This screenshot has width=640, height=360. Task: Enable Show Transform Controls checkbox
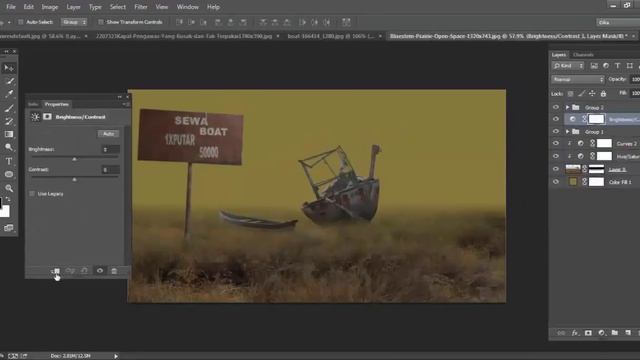tap(101, 22)
